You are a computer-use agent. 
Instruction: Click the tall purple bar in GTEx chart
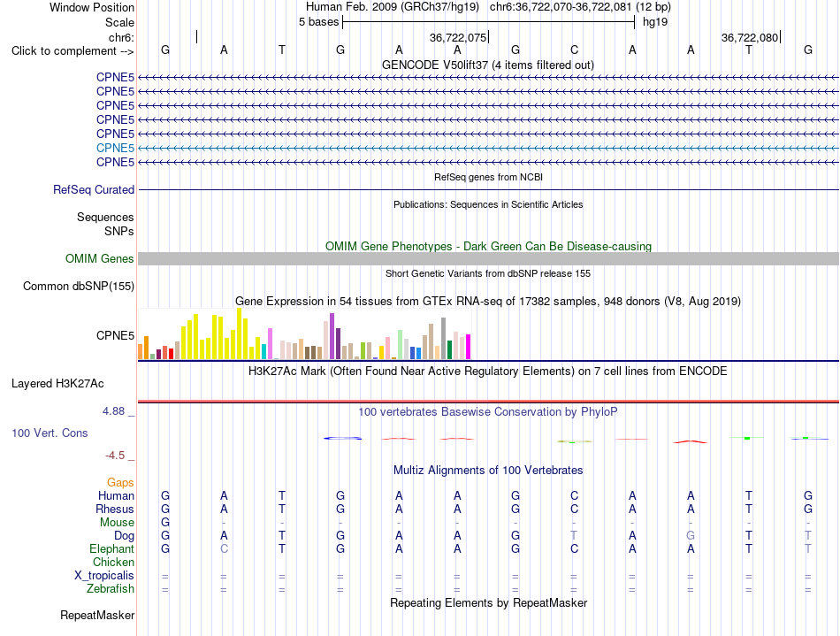click(x=332, y=336)
